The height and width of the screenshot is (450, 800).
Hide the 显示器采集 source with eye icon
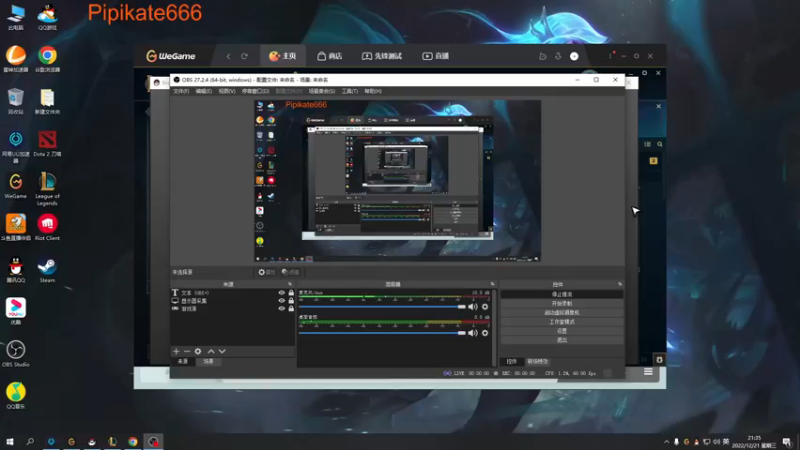pos(281,301)
